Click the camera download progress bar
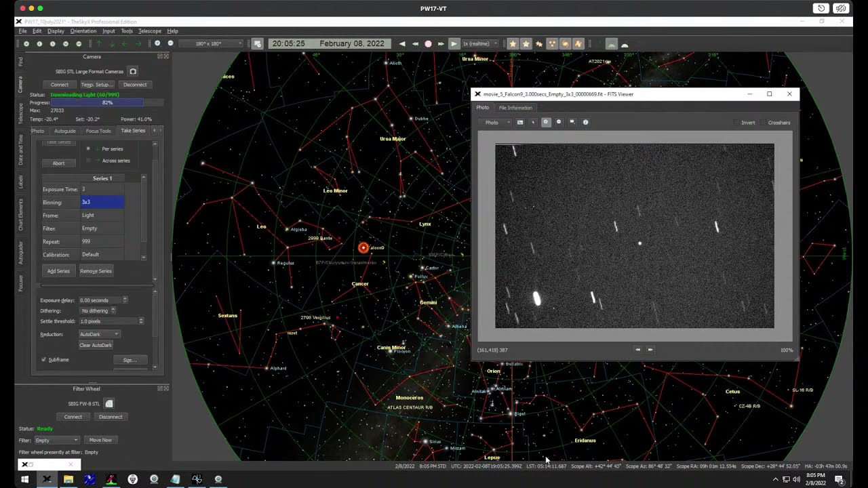The height and width of the screenshot is (488, 868). [x=107, y=102]
